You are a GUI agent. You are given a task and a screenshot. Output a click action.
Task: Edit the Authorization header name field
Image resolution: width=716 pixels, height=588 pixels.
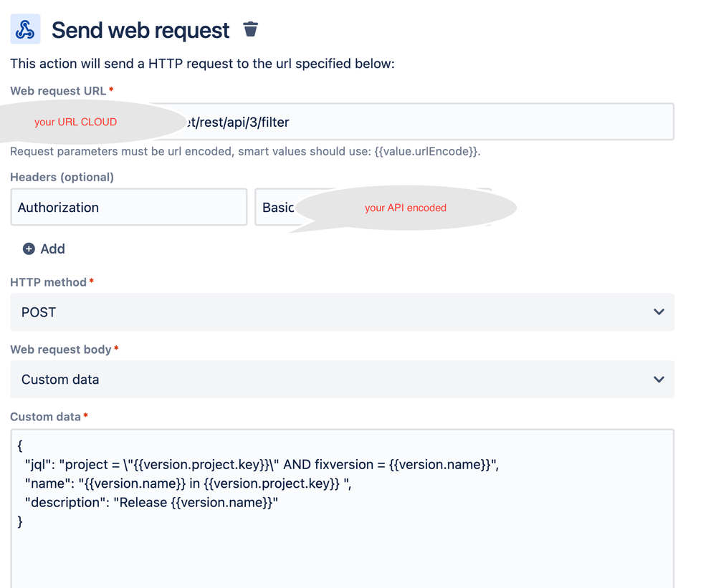tap(129, 207)
